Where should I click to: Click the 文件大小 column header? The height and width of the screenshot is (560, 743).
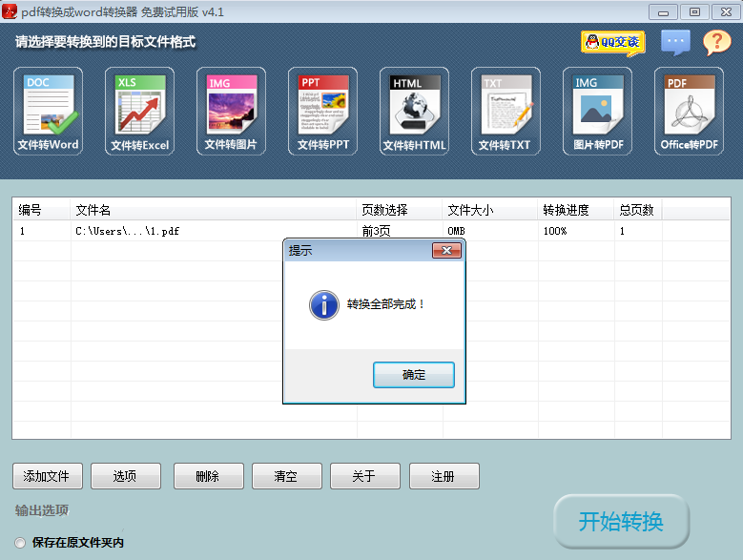coord(490,210)
